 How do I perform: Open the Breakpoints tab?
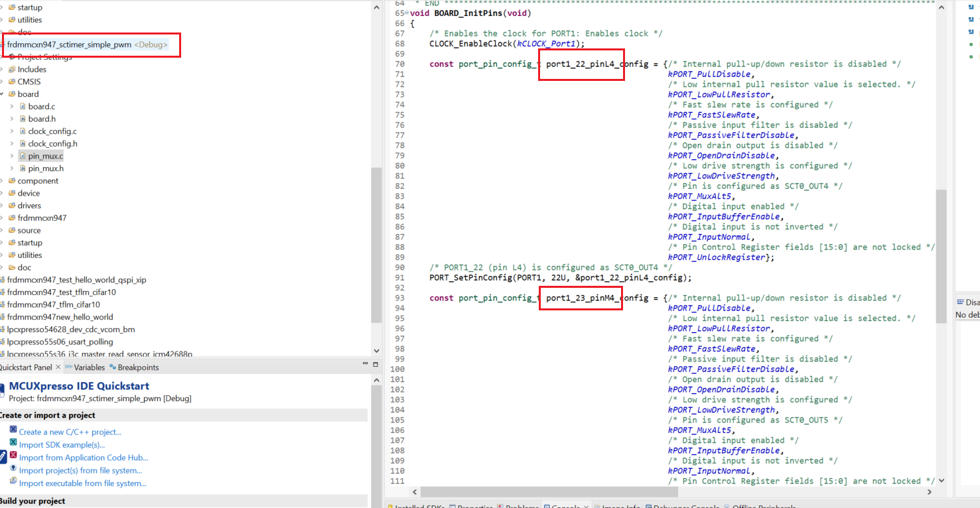coord(138,367)
